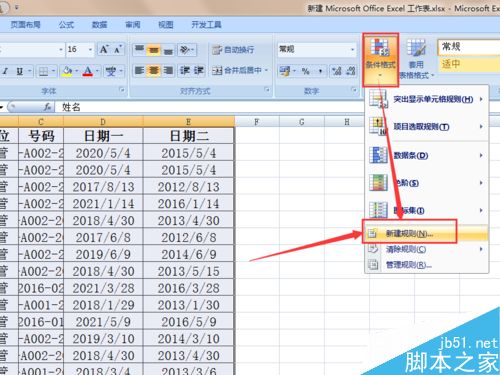Open 色阶(S) color scales submenu
The height and width of the screenshot is (375, 500).
coord(427,183)
